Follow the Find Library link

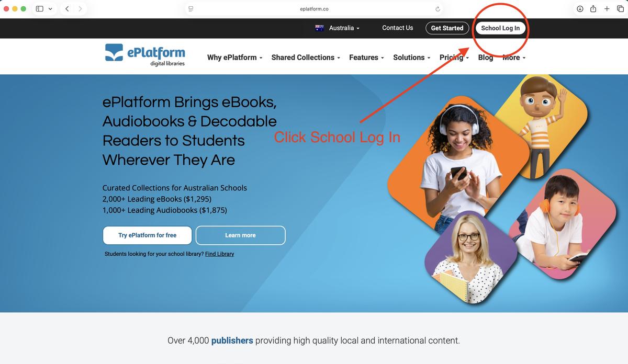219,254
